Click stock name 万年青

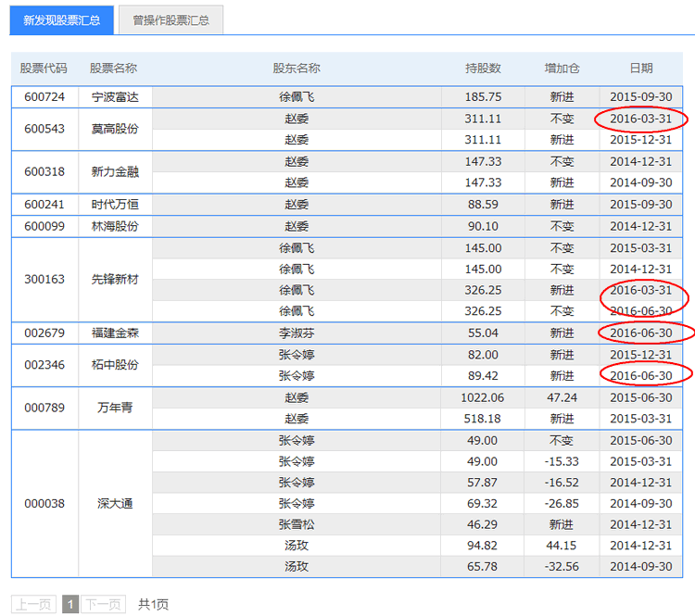pyautogui.click(x=115, y=408)
